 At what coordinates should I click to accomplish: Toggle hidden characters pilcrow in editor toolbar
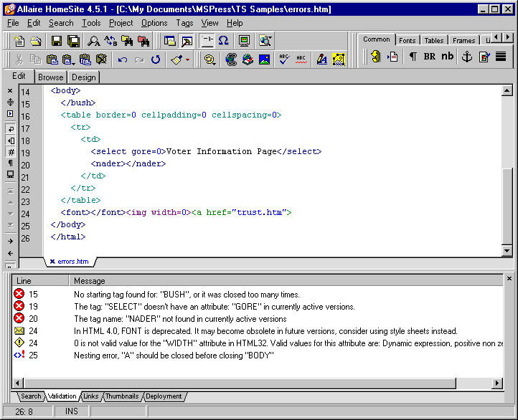(x=11, y=163)
